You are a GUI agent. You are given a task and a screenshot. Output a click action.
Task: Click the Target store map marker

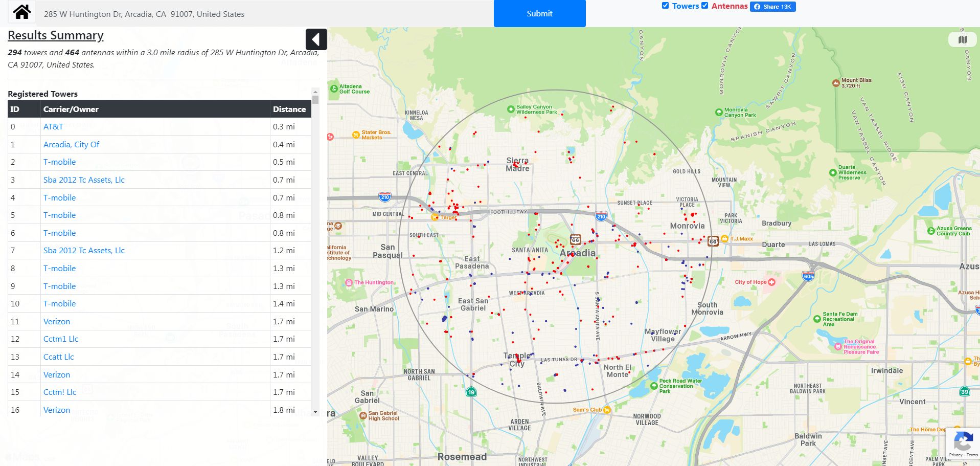435,217
